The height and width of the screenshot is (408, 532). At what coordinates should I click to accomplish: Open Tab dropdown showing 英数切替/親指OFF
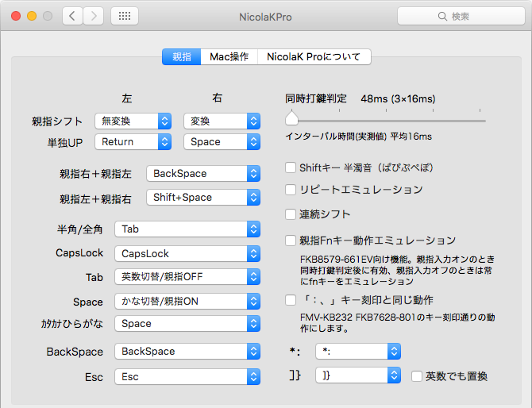pos(187,277)
